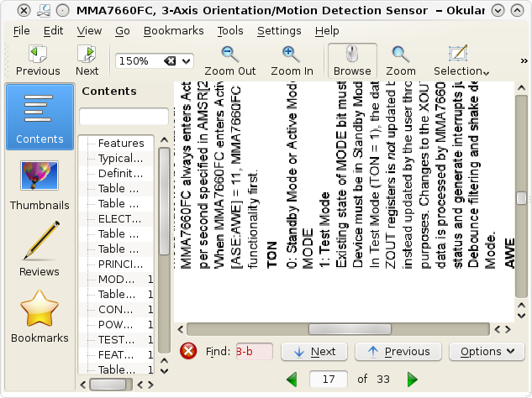Click the round titlebar button beside the window menu icon
Screen dimensions: 532x398
click(x=63, y=11)
